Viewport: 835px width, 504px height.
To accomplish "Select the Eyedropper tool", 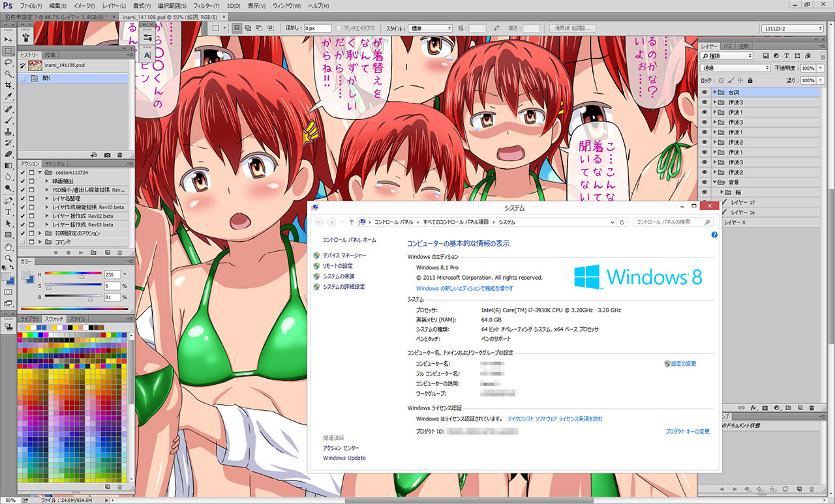I will coord(8,96).
